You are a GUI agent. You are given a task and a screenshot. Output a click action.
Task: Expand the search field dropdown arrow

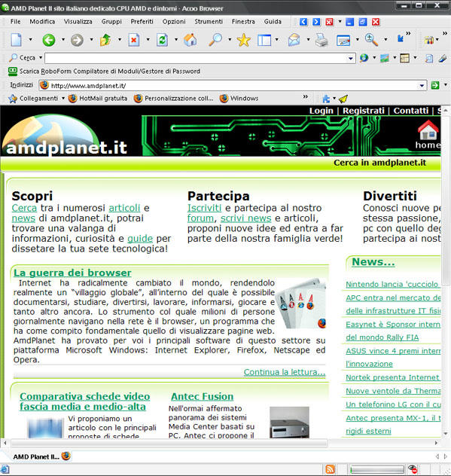click(351, 58)
